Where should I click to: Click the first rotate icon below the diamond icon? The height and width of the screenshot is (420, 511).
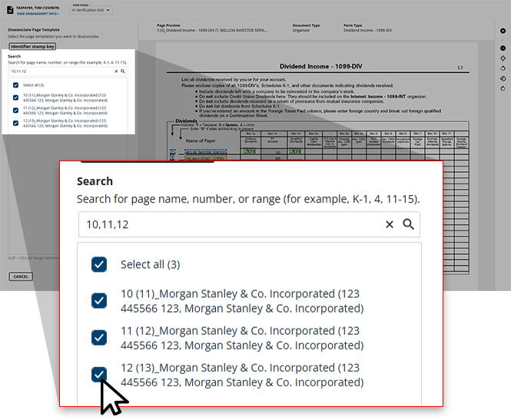[503, 68]
